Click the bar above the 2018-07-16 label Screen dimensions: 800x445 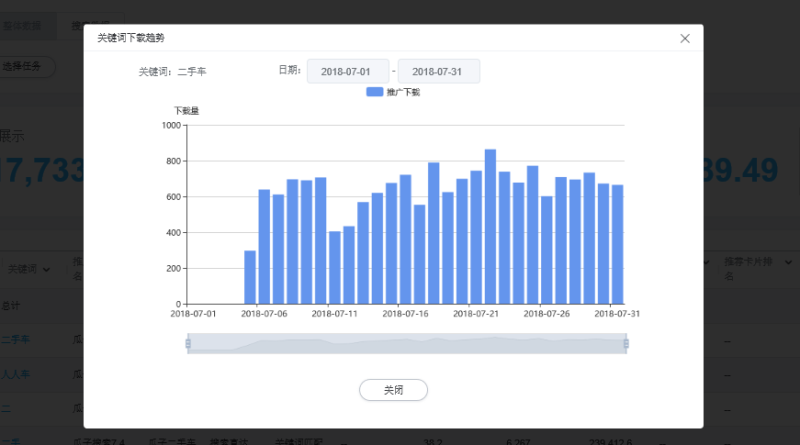tap(405, 239)
